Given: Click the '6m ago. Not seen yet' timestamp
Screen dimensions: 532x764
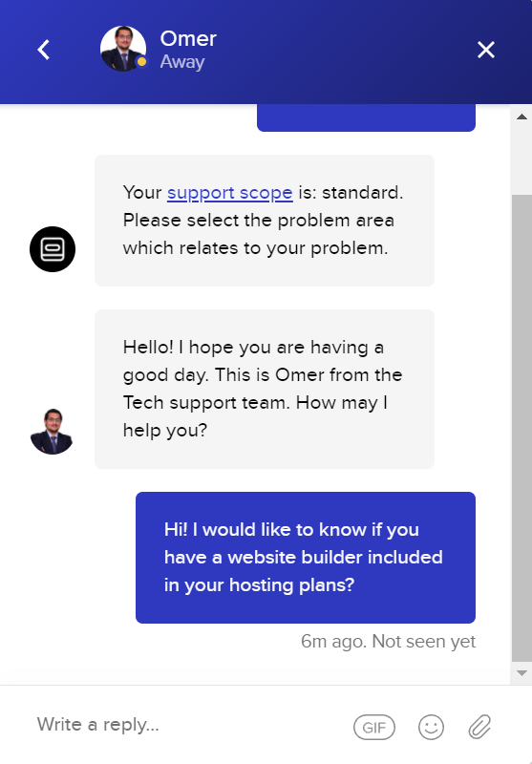Looking at the screenshot, I should tap(389, 641).
